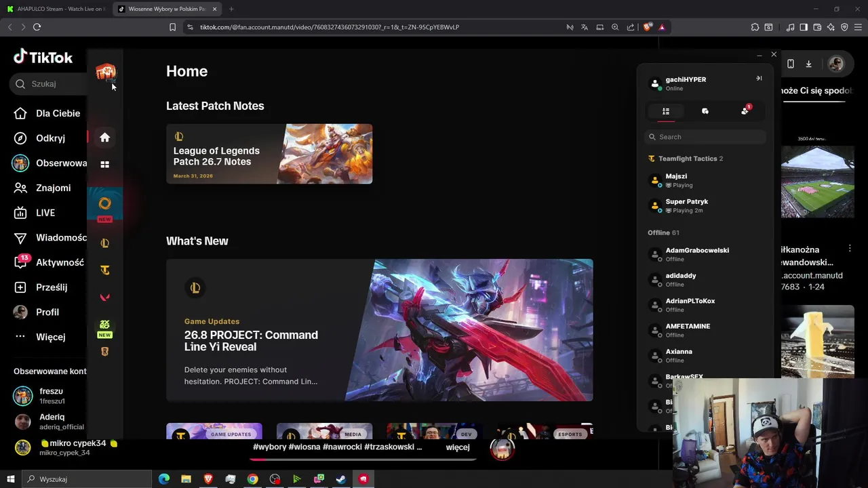The width and height of the screenshot is (868, 488).
Task: Open the new orange ring game icon
Action: point(104,203)
